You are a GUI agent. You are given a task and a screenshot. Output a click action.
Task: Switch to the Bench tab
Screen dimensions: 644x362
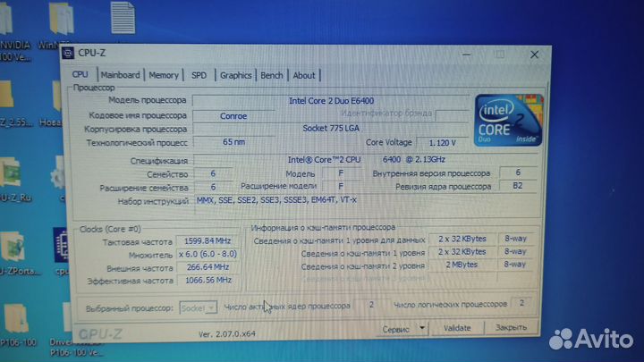(x=272, y=75)
